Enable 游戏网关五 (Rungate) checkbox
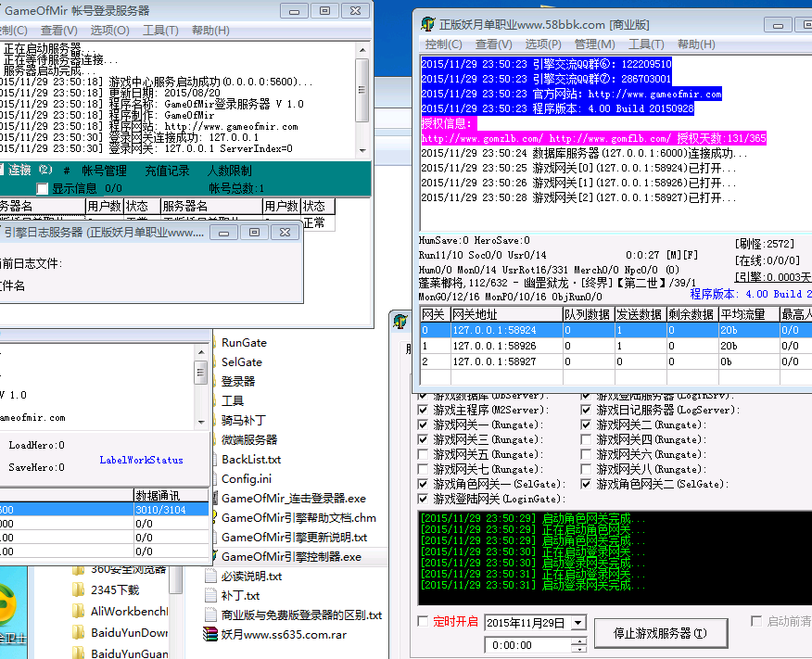The width and height of the screenshot is (812, 659). pyautogui.click(x=423, y=454)
